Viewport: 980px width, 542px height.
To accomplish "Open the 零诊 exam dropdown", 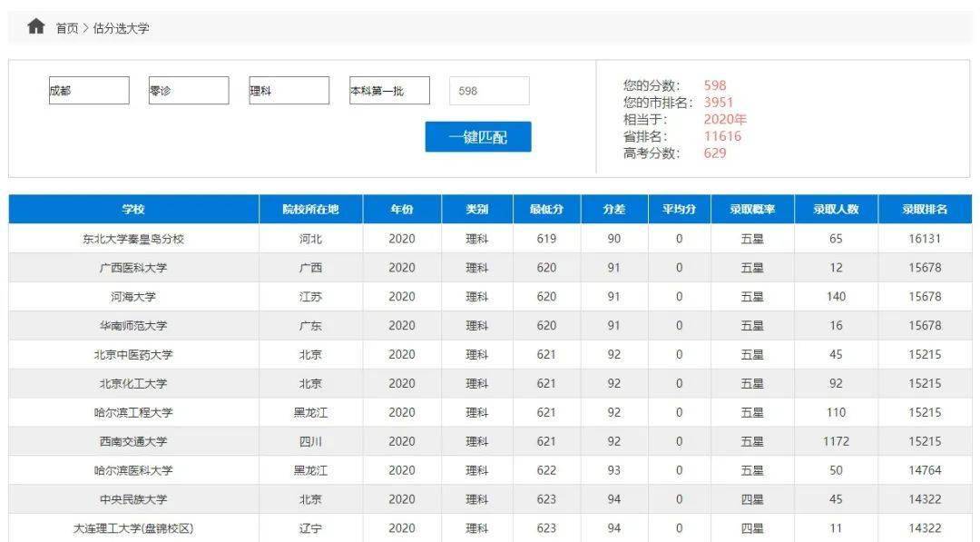I will click(x=189, y=91).
